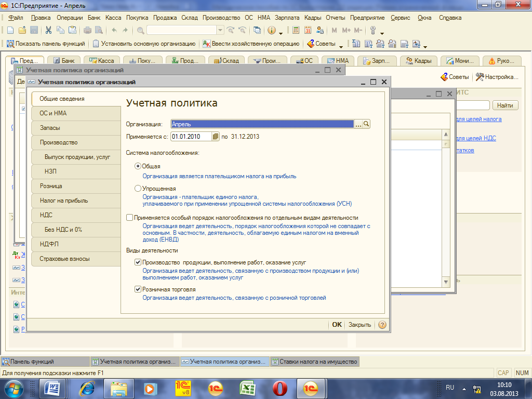
Task: Open Opera browser from the taskbar
Action: [x=280, y=389]
